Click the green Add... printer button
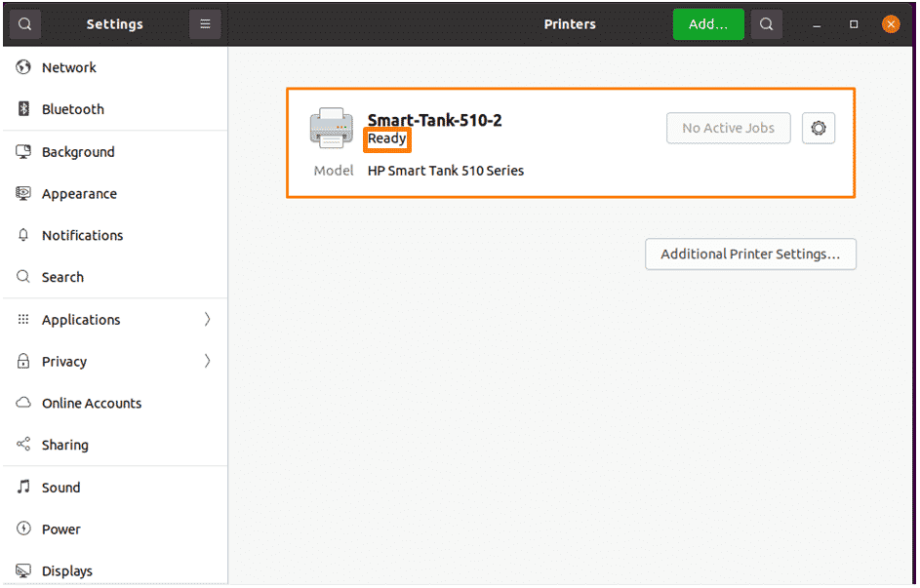 click(x=708, y=24)
